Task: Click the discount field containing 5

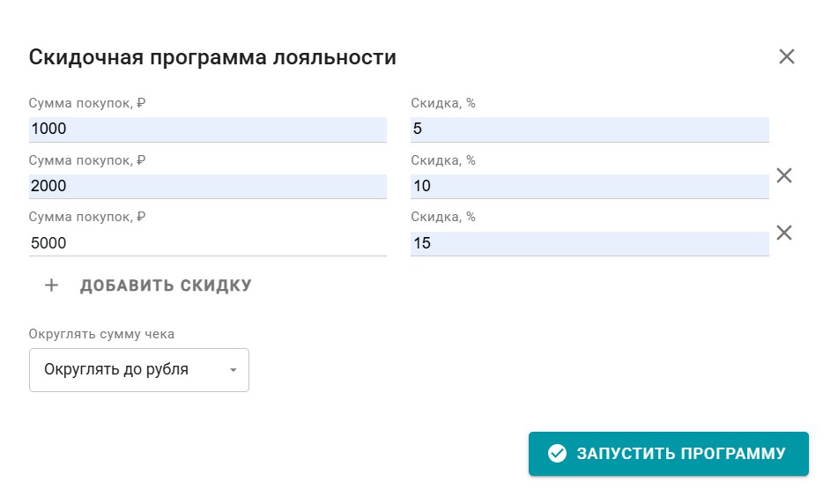Action: point(589,130)
